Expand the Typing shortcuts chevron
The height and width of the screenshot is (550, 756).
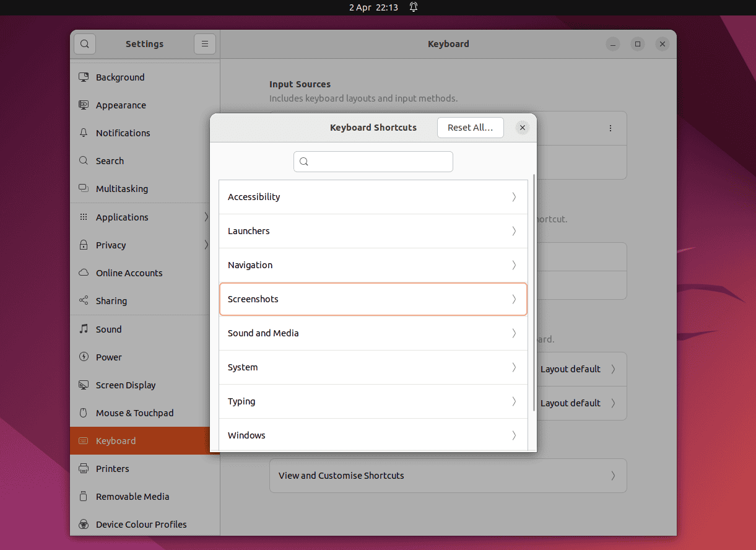(x=514, y=401)
